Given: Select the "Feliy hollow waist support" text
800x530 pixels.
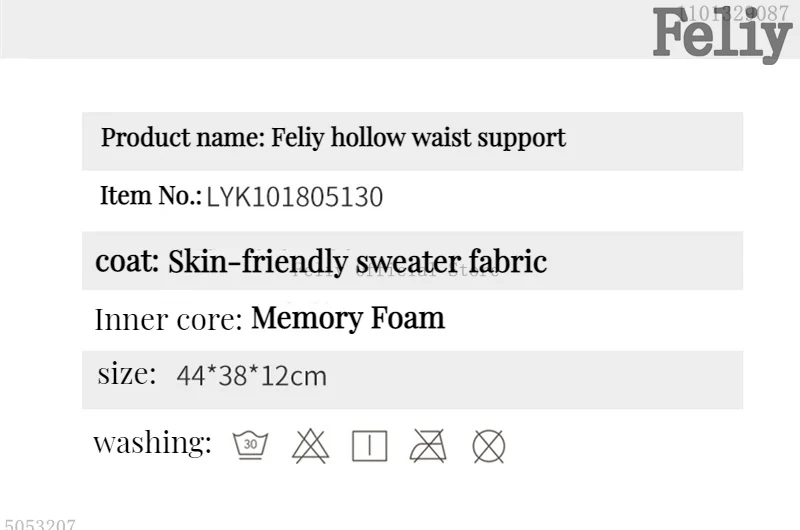Looking at the screenshot, I should point(418,138).
